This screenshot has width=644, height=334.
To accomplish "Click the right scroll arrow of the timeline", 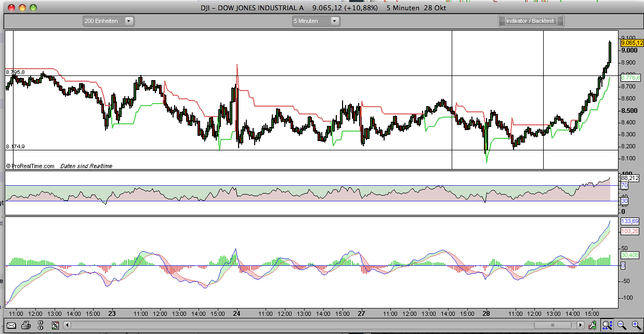I will tap(581, 326).
